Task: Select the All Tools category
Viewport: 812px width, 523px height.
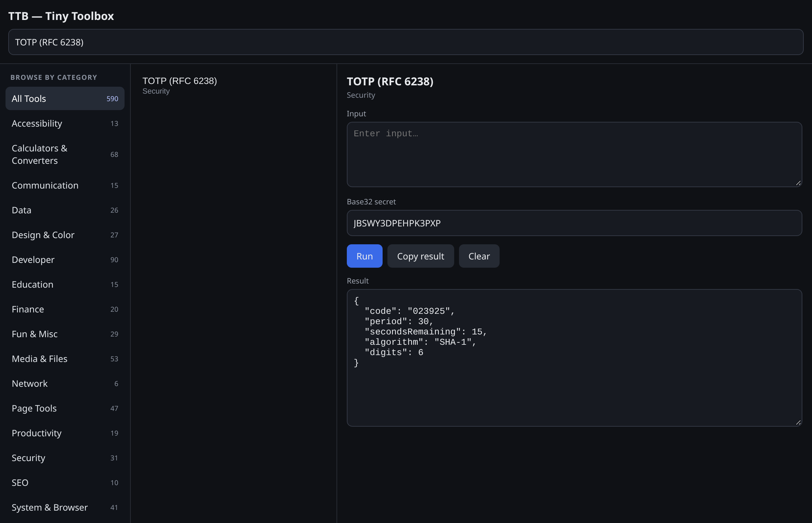Action: tap(65, 98)
